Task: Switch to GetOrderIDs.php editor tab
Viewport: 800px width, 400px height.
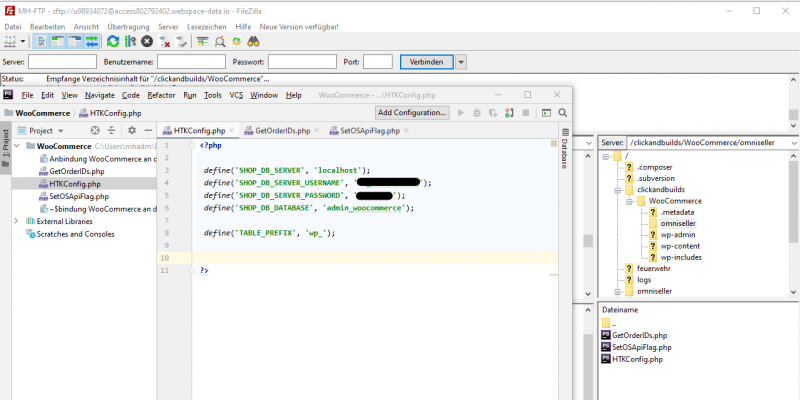Action: click(x=282, y=130)
